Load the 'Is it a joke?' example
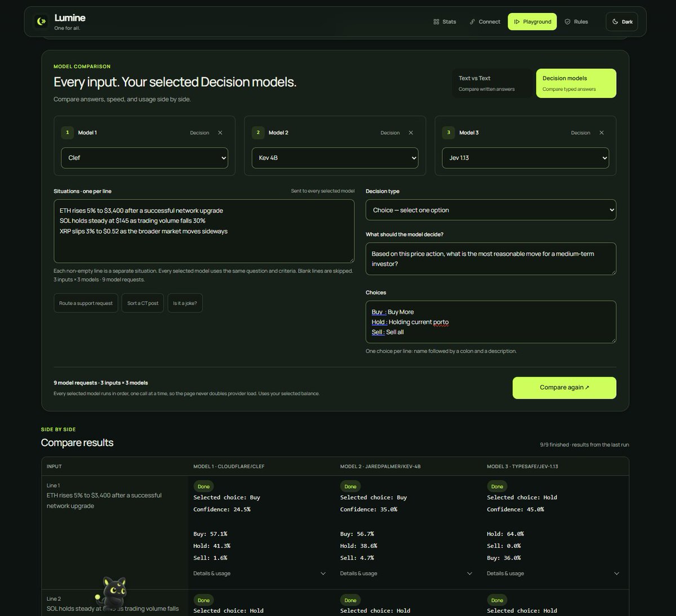The image size is (676, 616). pyautogui.click(x=185, y=303)
